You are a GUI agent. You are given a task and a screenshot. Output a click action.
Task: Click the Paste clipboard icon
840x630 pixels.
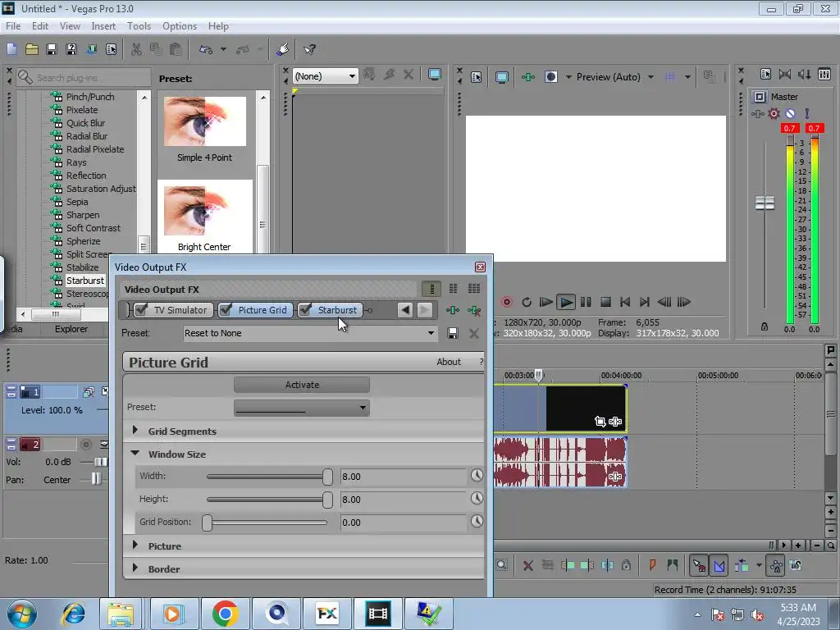pos(176,49)
